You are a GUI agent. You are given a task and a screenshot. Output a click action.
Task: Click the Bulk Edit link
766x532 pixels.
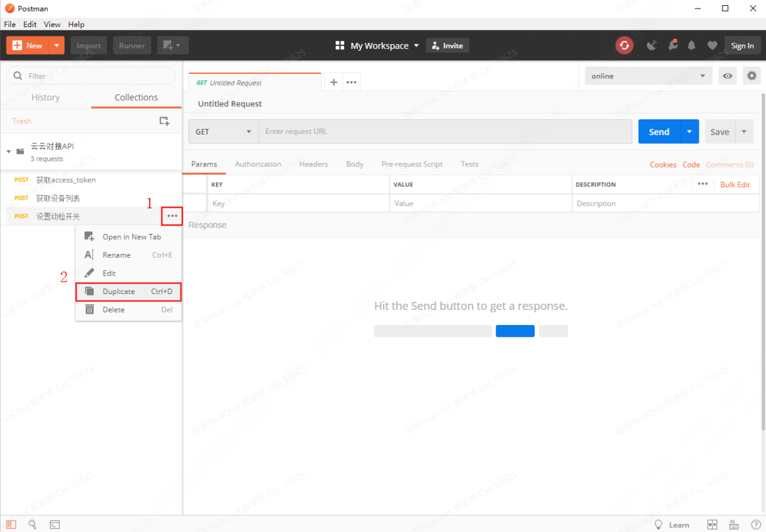(x=735, y=185)
